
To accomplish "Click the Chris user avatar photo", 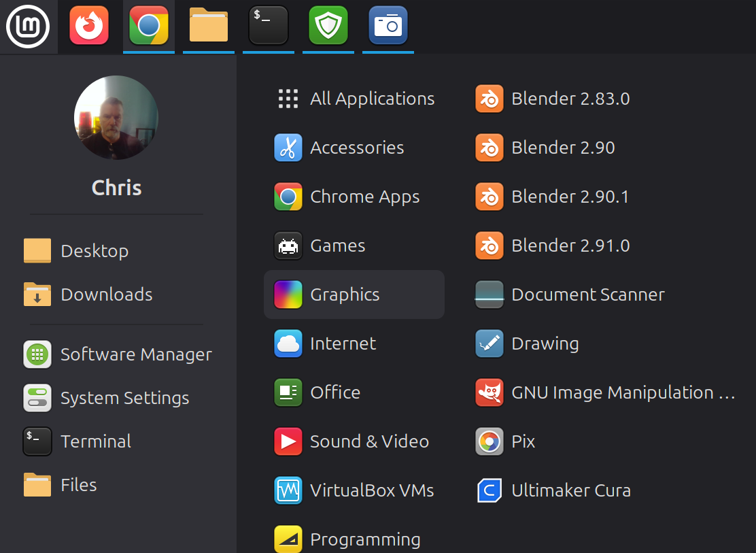I will (x=116, y=118).
